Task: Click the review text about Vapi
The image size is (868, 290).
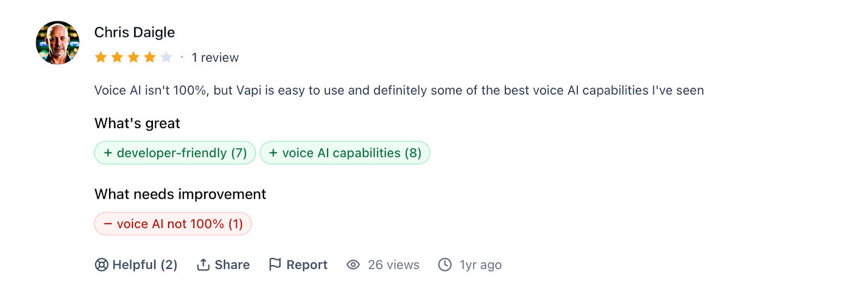Action: coord(399,90)
